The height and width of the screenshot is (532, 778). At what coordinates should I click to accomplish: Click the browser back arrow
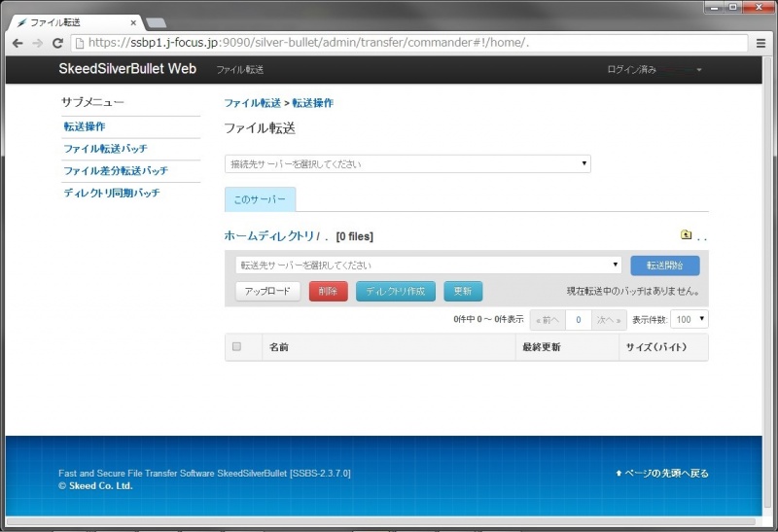(x=18, y=43)
